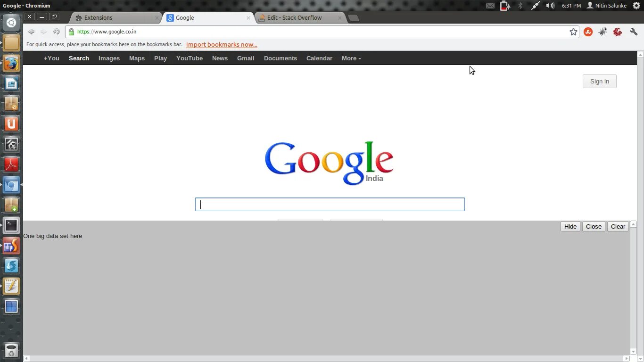Image resolution: width=644 pixels, height=362 pixels.
Task: Launch Firefox from the launcher
Action: pos(11,63)
